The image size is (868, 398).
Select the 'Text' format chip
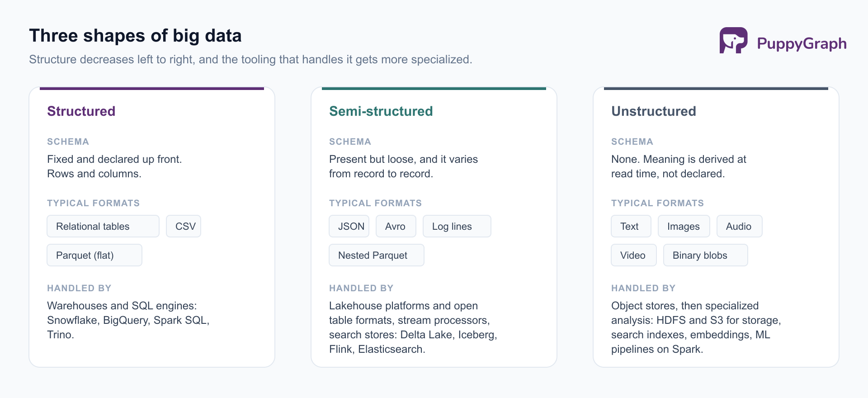[631, 226]
